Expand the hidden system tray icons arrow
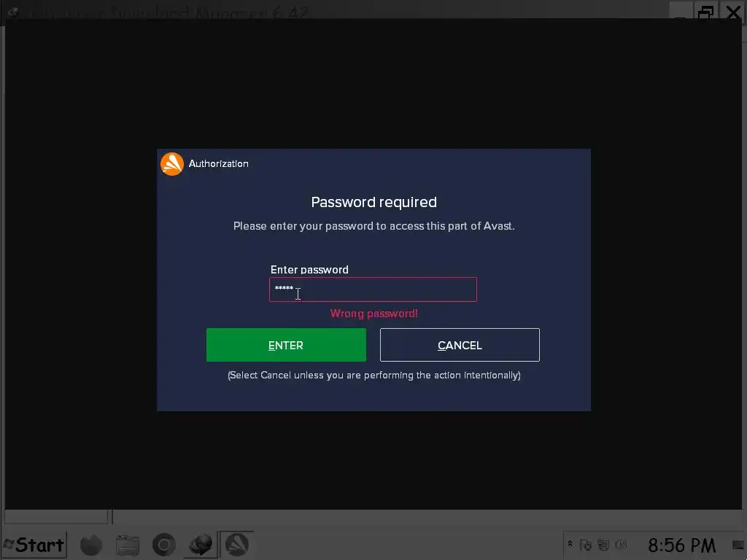 570,543
